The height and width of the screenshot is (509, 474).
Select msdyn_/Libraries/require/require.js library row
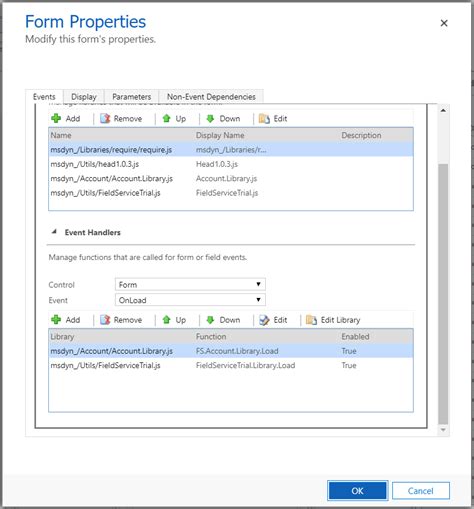(x=231, y=150)
